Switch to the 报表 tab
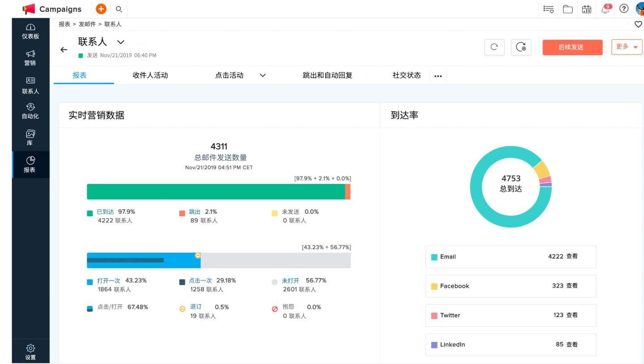This screenshot has width=644, height=364. (x=80, y=75)
